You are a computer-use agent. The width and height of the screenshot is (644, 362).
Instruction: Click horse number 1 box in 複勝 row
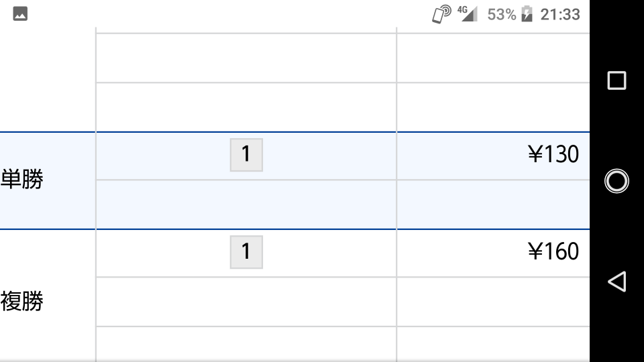point(246,252)
